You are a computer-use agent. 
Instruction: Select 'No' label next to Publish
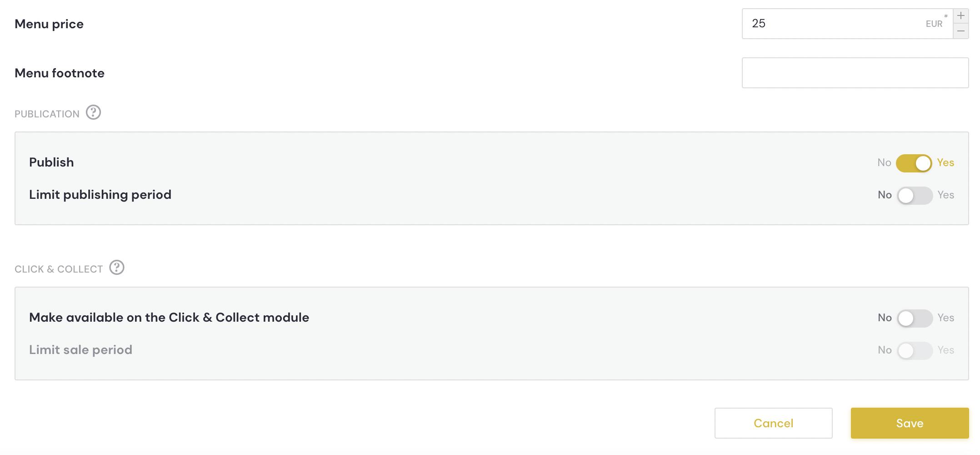(884, 163)
